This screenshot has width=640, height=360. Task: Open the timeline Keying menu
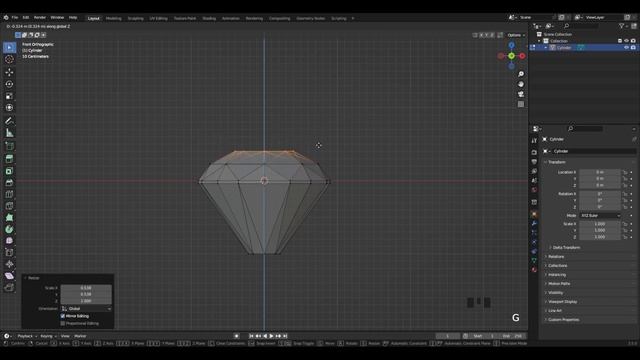47,336
